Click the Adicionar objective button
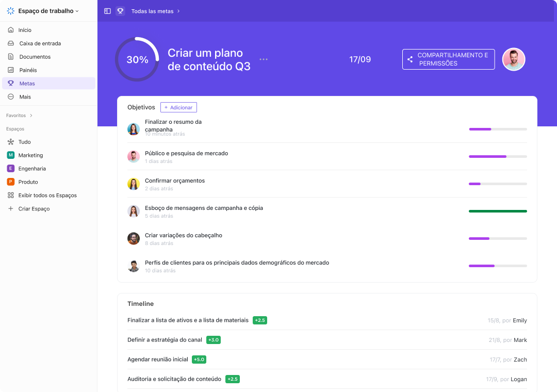This screenshot has height=392, width=557. pyautogui.click(x=178, y=107)
